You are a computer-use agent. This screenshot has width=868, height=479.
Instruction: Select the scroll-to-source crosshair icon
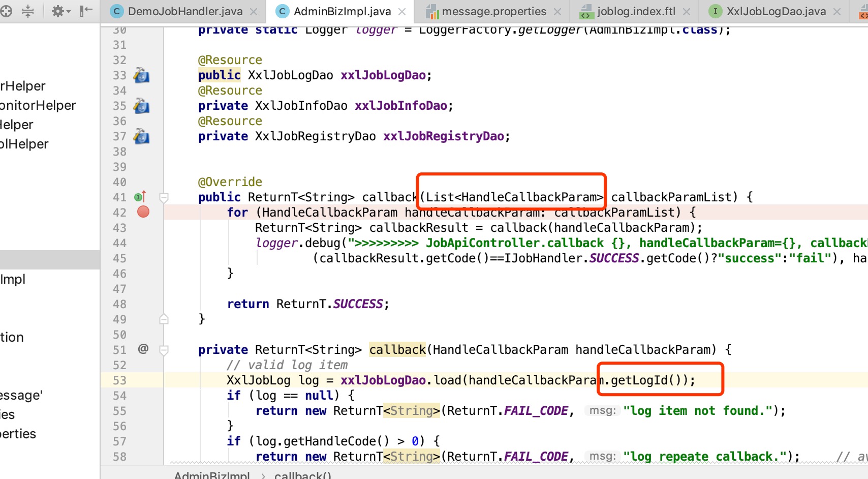coord(6,12)
